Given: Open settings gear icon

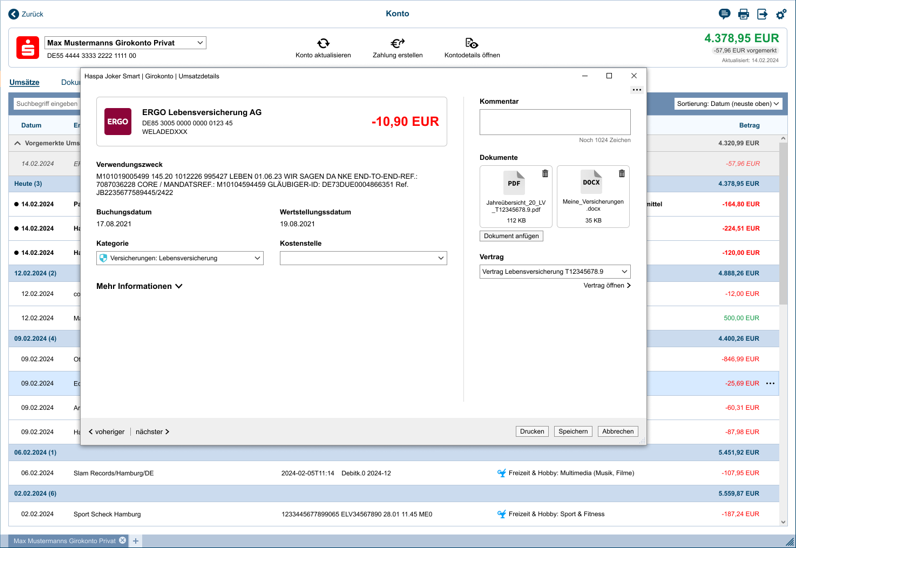Looking at the screenshot, I should coord(781,14).
